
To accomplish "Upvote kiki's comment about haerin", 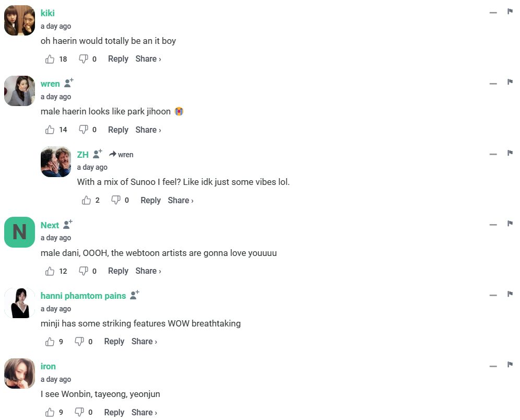I will coord(50,59).
